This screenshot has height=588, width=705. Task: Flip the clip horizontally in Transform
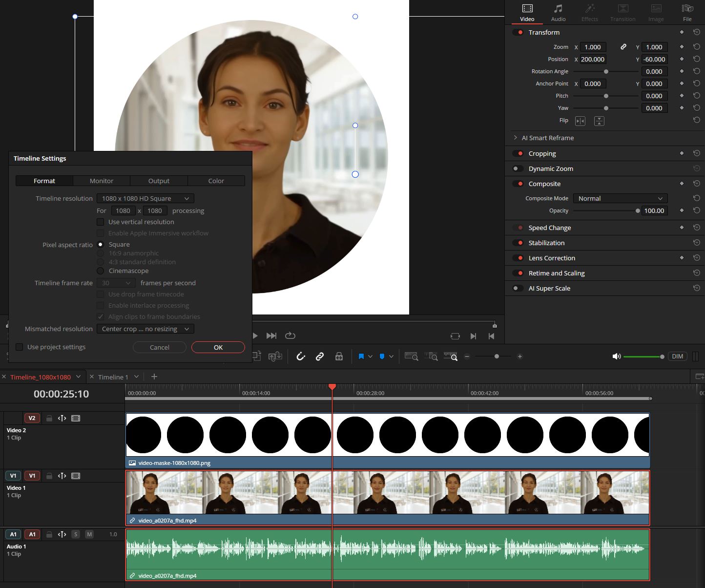coord(580,121)
